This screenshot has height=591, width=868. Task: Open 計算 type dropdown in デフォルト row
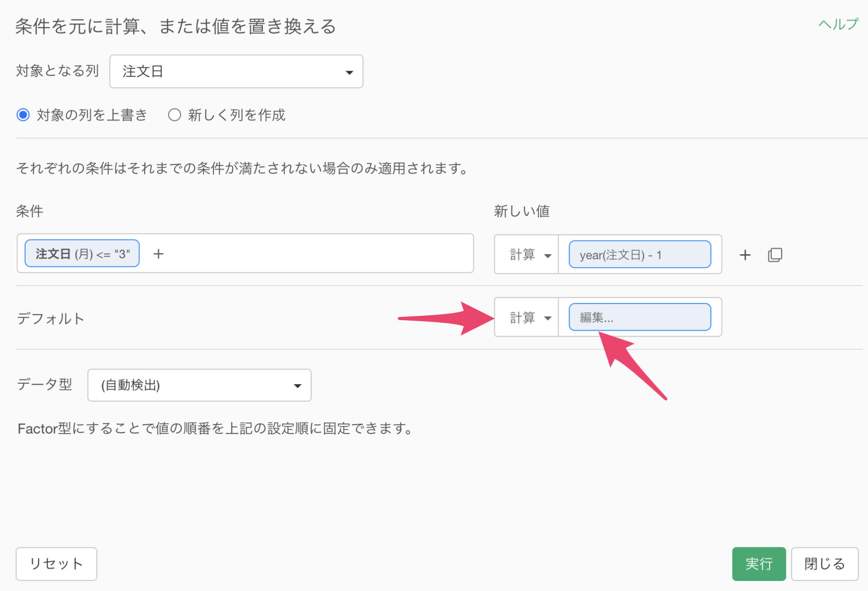tap(526, 317)
